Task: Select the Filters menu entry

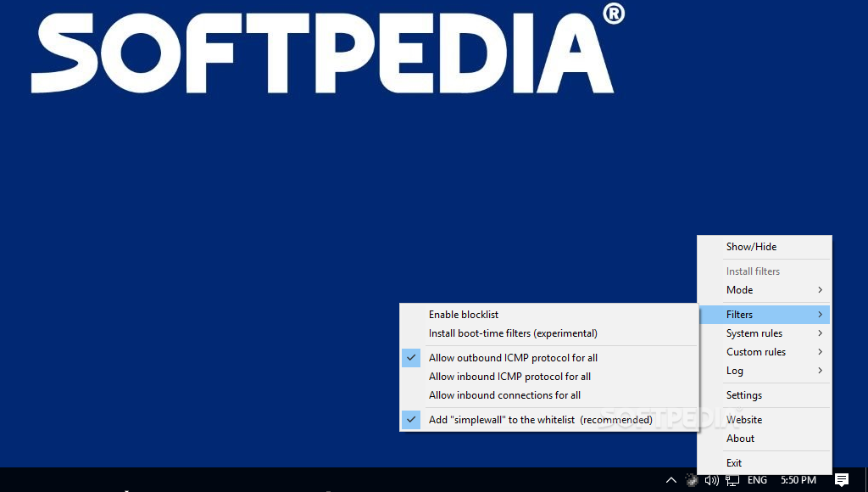Action: pos(764,314)
